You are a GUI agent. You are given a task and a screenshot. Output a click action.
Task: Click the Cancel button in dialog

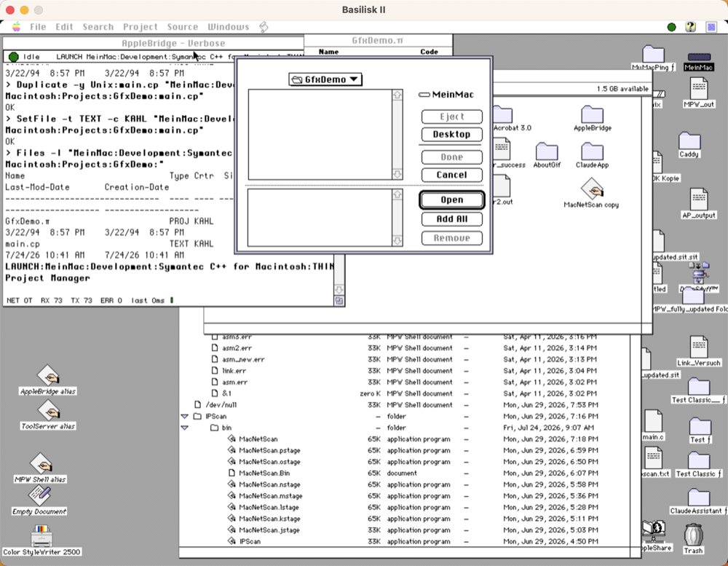click(x=452, y=175)
